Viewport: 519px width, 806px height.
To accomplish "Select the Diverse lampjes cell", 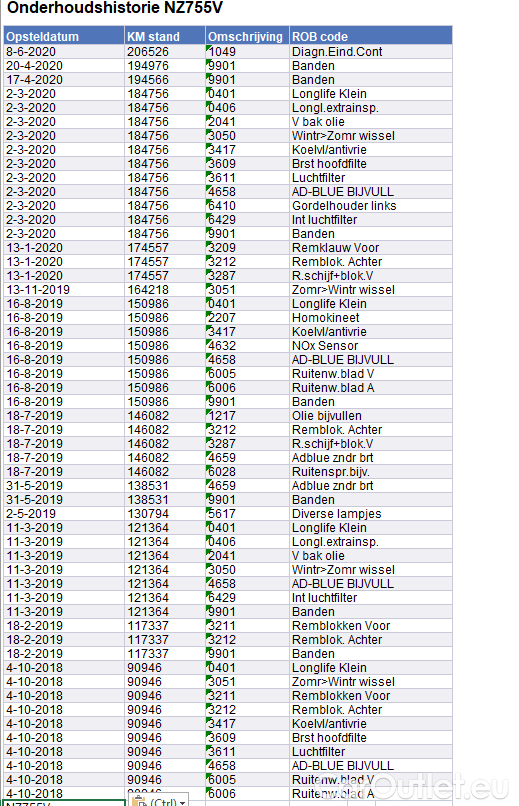I will point(370,514).
